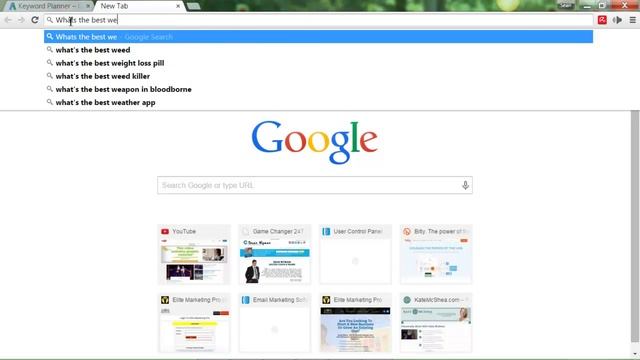
Task: Click the Bitly favicon on its tile
Action: tap(407, 231)
